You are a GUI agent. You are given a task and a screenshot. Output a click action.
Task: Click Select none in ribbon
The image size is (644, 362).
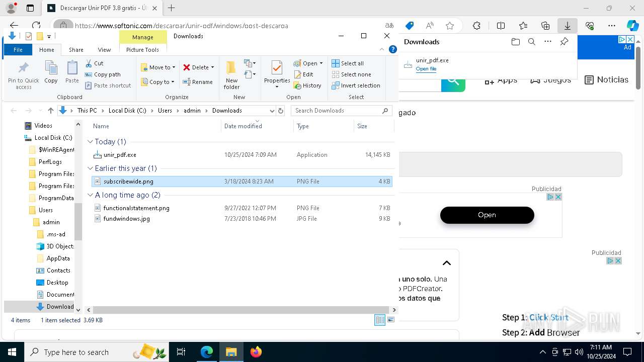351,74
